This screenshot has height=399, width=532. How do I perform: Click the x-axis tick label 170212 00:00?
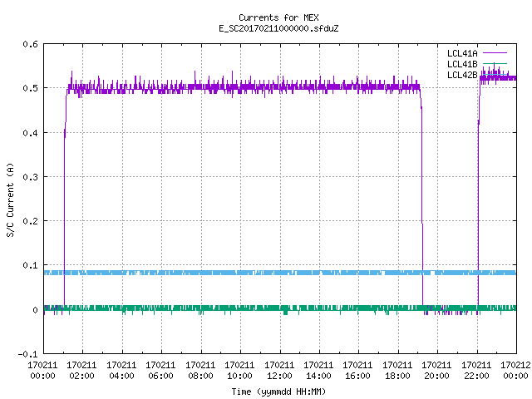[515, 371]
